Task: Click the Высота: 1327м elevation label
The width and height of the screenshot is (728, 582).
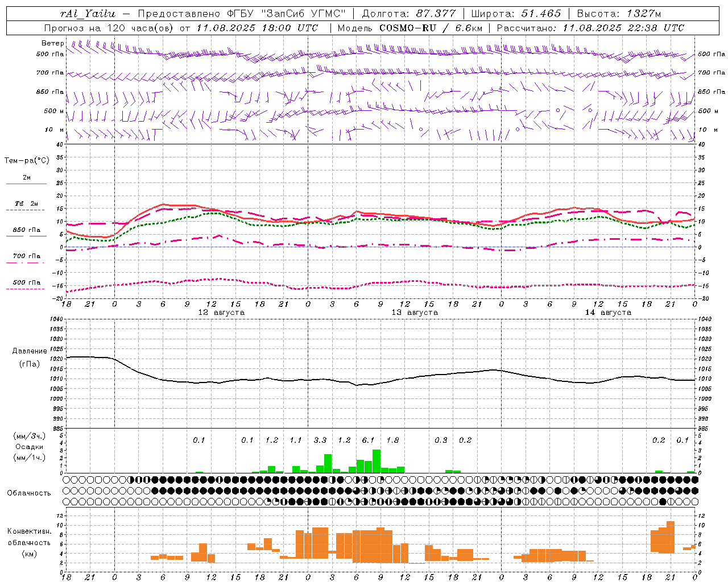Action: pyautogui.click(x=619, y=14)
